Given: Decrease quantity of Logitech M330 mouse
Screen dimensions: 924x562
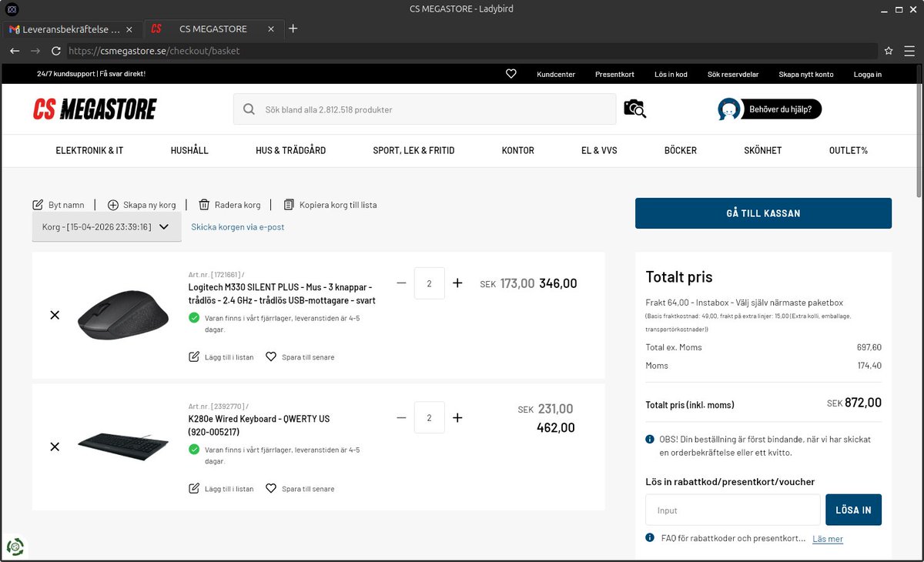Looking at the screenshot, I should (x=401, y=283).
